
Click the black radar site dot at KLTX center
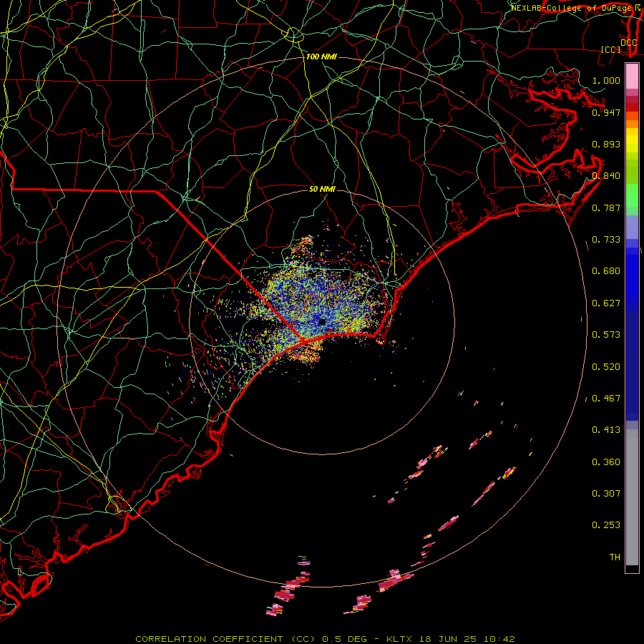(321, 321)
